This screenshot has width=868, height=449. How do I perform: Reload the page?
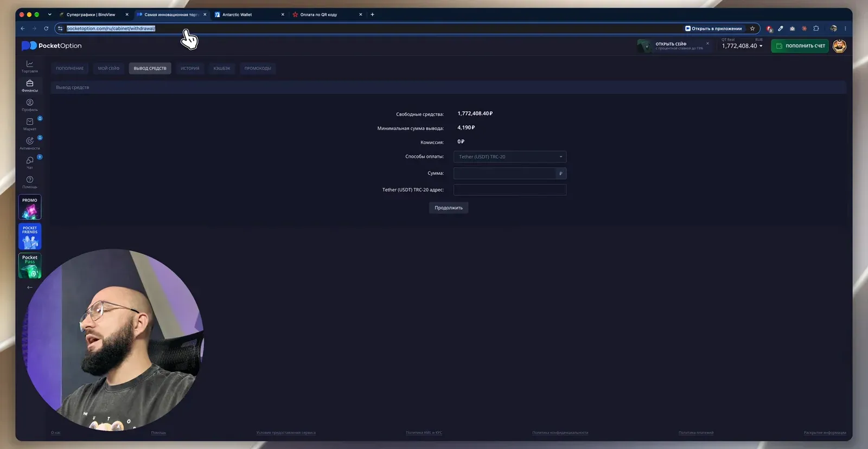pos(46,29)
